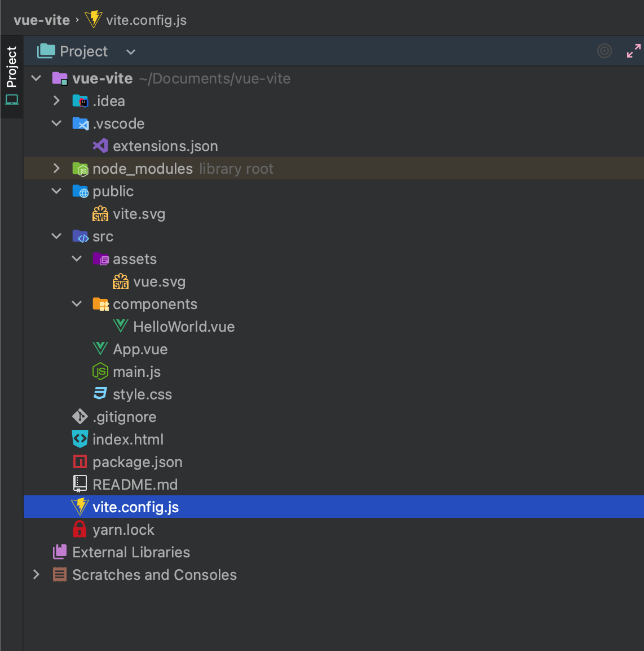The width and height of the screenshot is (644, 651).
Task: Click the CSS icon next to style.css
Action: click(100, 394)
